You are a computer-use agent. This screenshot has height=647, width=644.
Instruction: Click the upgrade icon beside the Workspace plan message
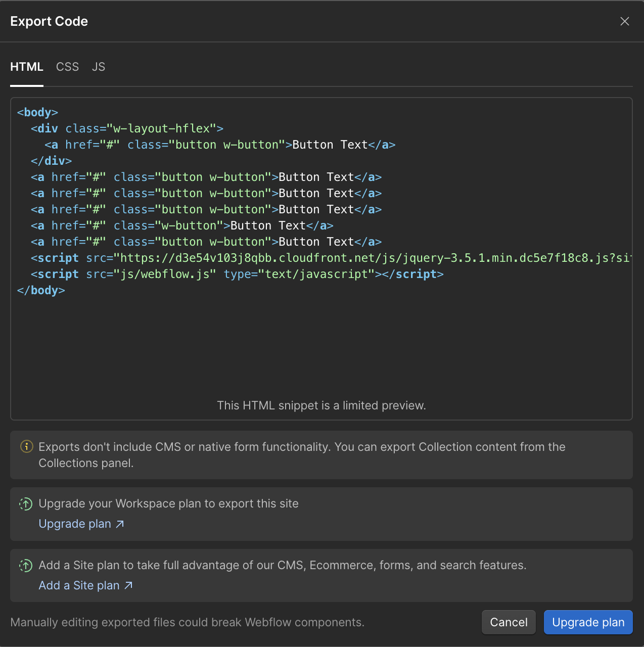click(x=25, y=503)
